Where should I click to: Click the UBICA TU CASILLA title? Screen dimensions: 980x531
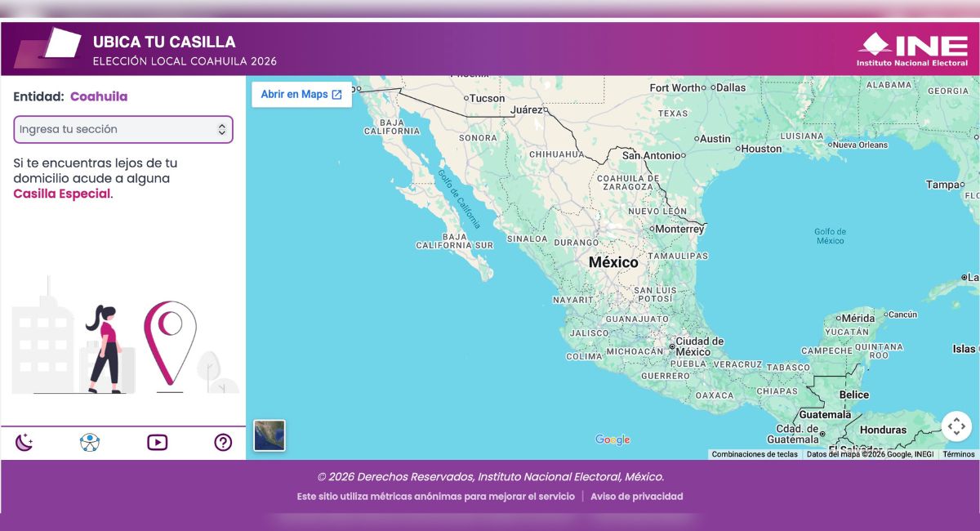pyautogui.click(x=164, y=42)
